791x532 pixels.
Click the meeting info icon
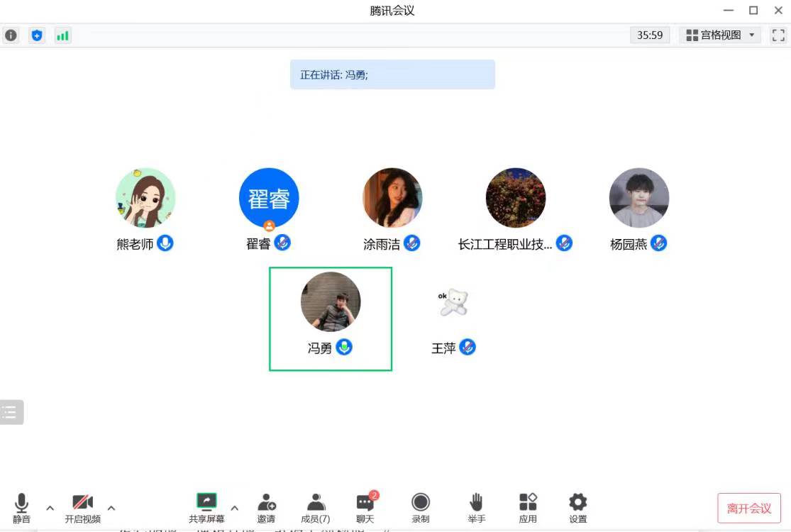pos(11,35)
